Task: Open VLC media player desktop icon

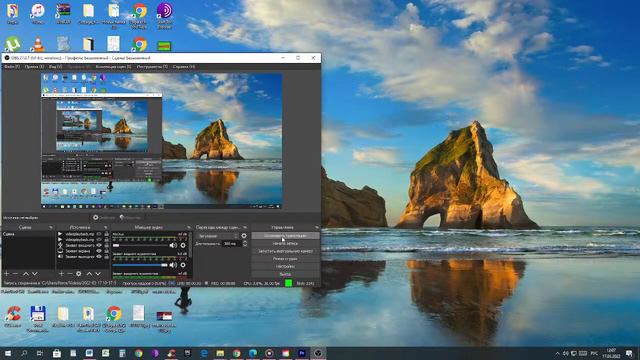Action: click(x=38, y=44)
